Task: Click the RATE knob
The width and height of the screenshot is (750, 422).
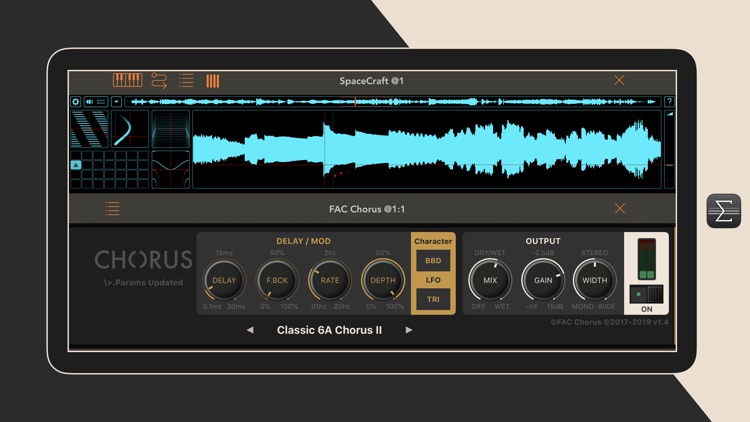Action: click(330, 280)
